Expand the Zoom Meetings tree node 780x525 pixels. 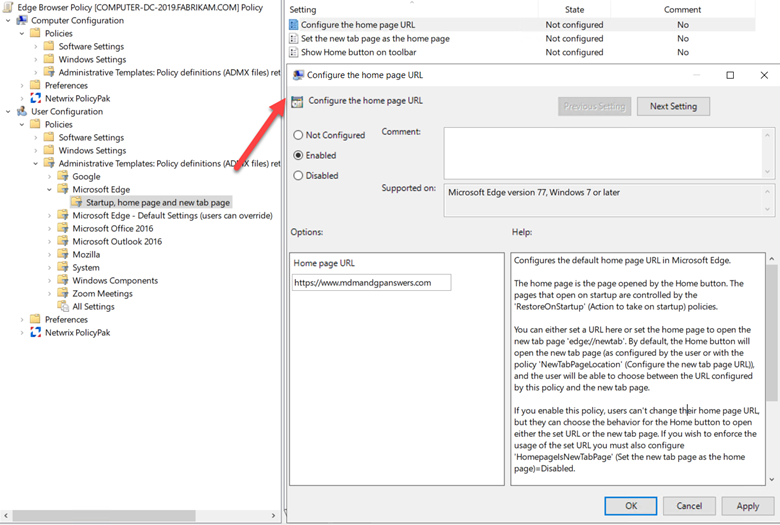click(x=49, y=293)
